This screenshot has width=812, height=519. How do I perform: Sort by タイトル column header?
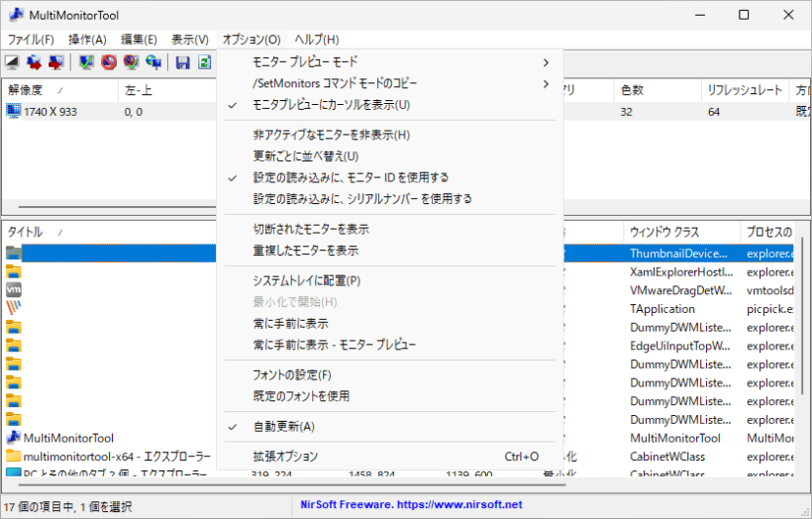(109, 232)
